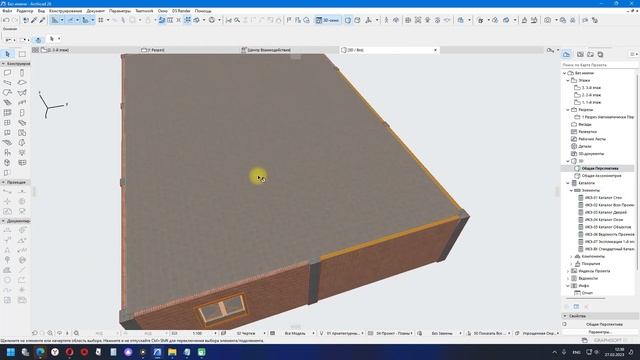Click the Параметры... button in properties
640x360 pixels.
[x=600, y=332]
